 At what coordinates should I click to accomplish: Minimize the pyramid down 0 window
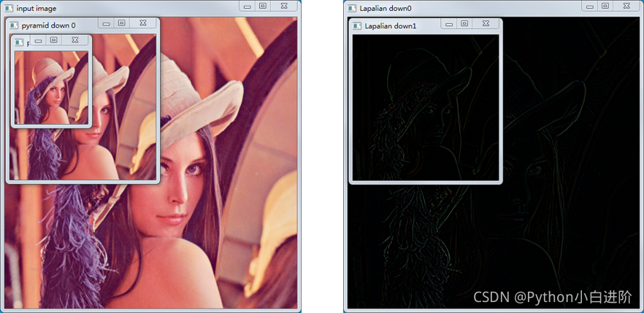click(x=106, y=23)
